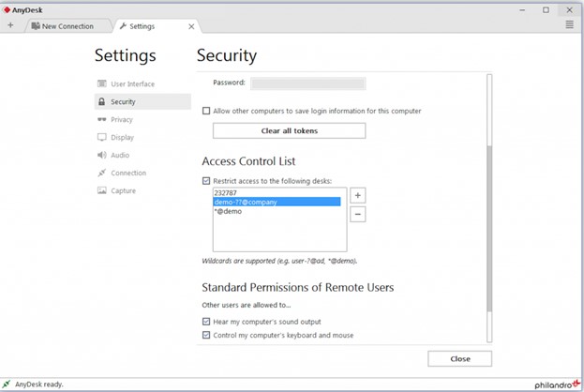Click the Display monitor icon

coord(101,137)
